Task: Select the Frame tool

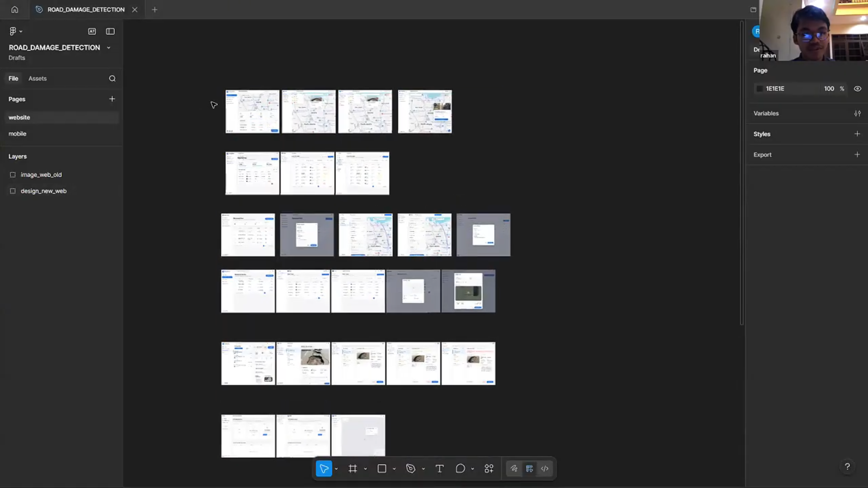Action: (353, 469)
